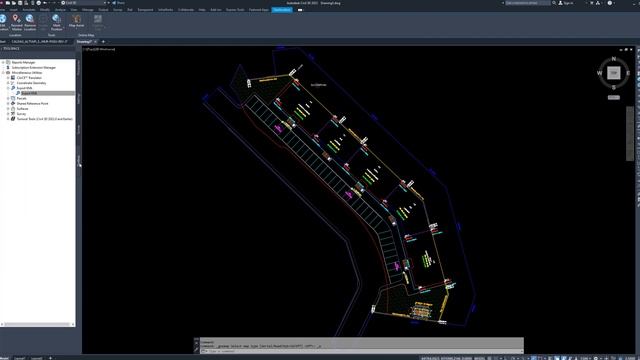
Task: Open the WCS dropdown below the ViewCube
Action: tap(613, 98)
